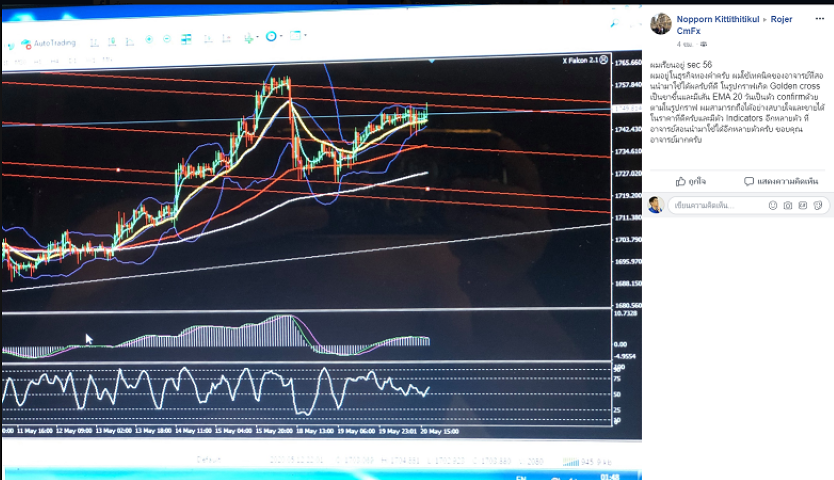
Task: Click the 'Default' profile in status bar
Action: pos(208,460)
